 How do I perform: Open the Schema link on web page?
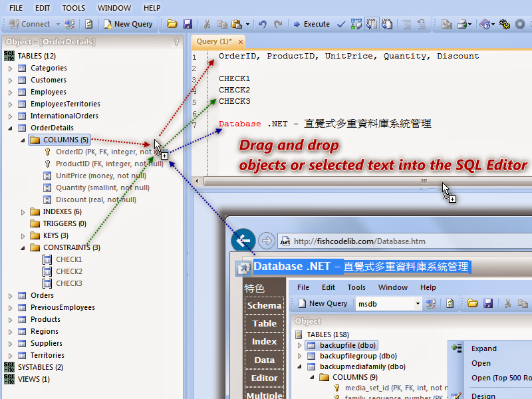point(264,305)
